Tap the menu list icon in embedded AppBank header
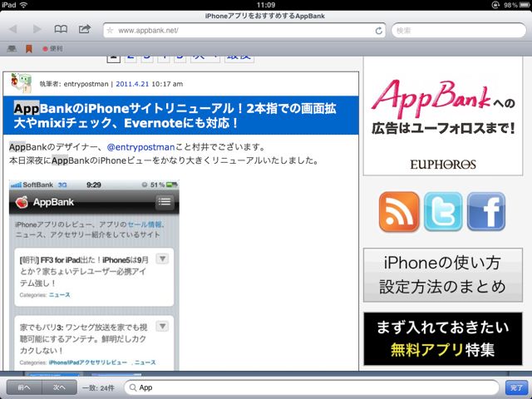Viewport: 532px width, 399px height. pyautogui.click(x=165, y=202)
